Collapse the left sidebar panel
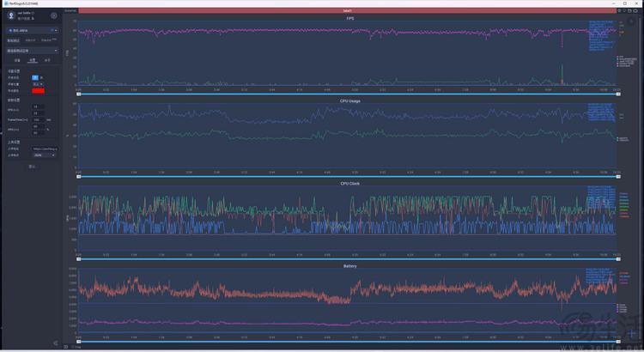644x352 pixels. (x=55, y=343)
